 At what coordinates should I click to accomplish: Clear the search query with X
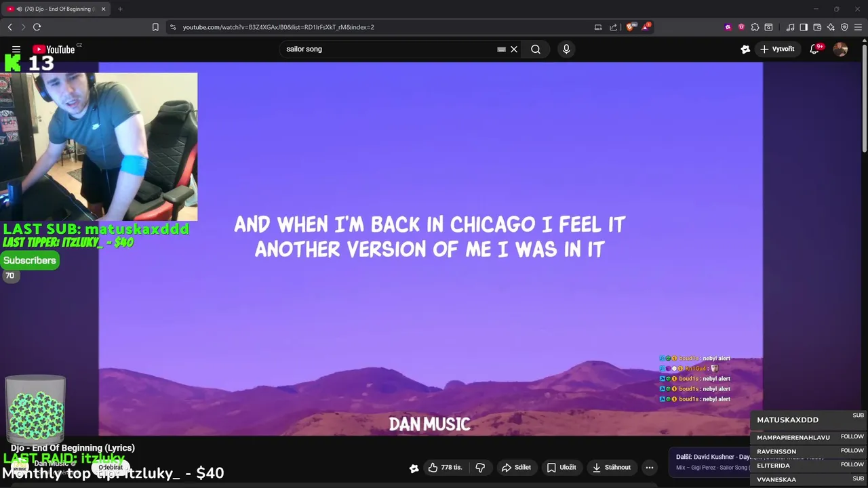(514, 49)
